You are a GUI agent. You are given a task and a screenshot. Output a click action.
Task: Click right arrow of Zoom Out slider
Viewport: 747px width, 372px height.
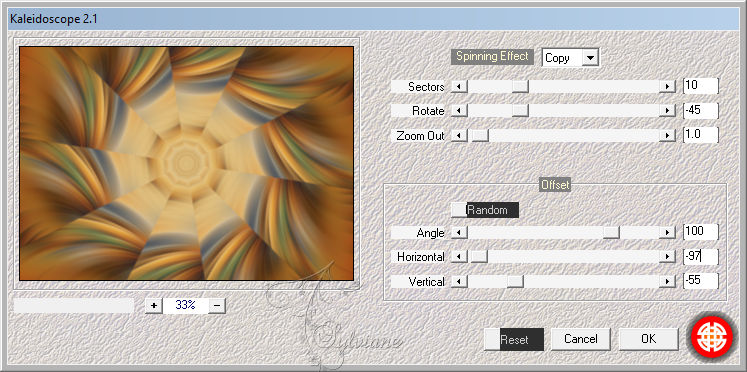667,136
